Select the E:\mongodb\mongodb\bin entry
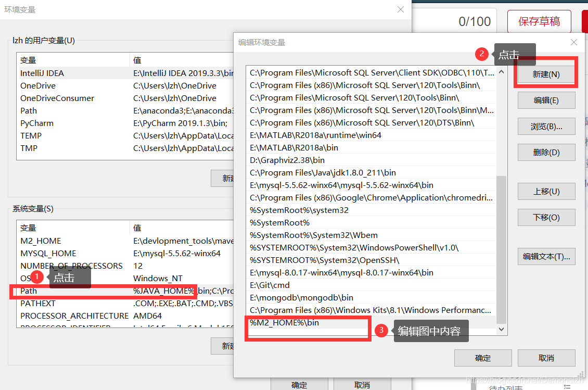 tap(371, 297)
